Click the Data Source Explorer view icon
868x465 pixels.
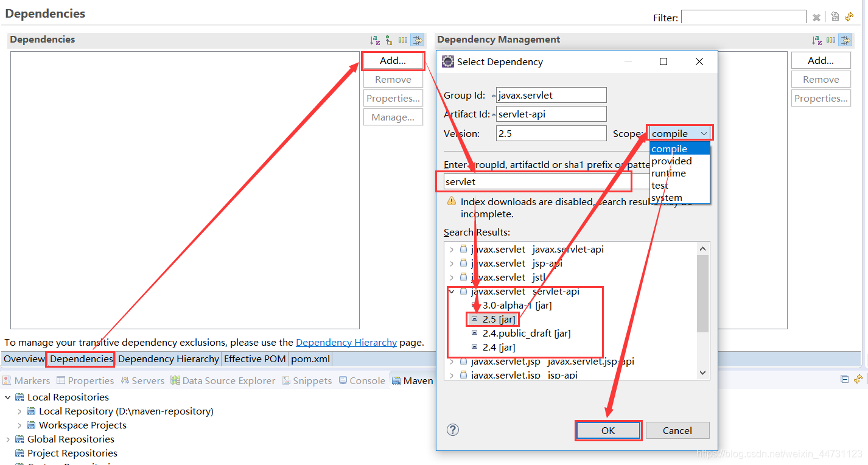(175, 380)
